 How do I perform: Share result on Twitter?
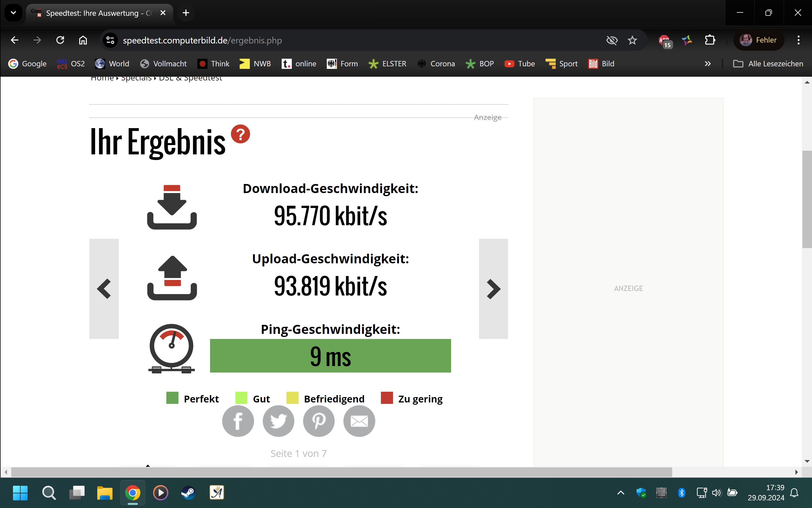click(278, 421)
